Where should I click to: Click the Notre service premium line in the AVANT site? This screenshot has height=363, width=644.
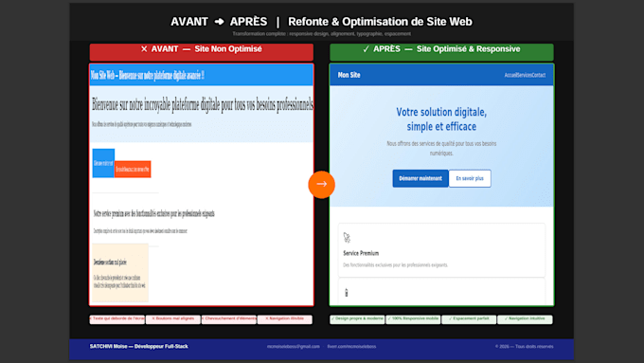[x=154, y=213]
